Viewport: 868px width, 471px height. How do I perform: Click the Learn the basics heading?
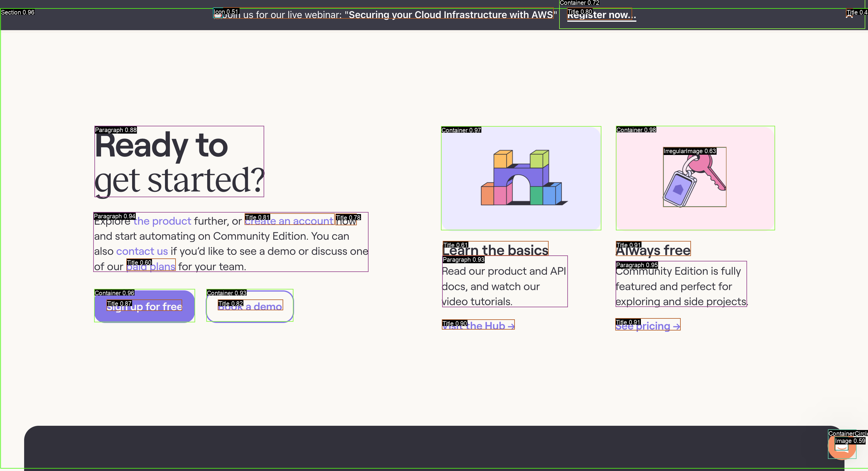(x=495, y=250)
